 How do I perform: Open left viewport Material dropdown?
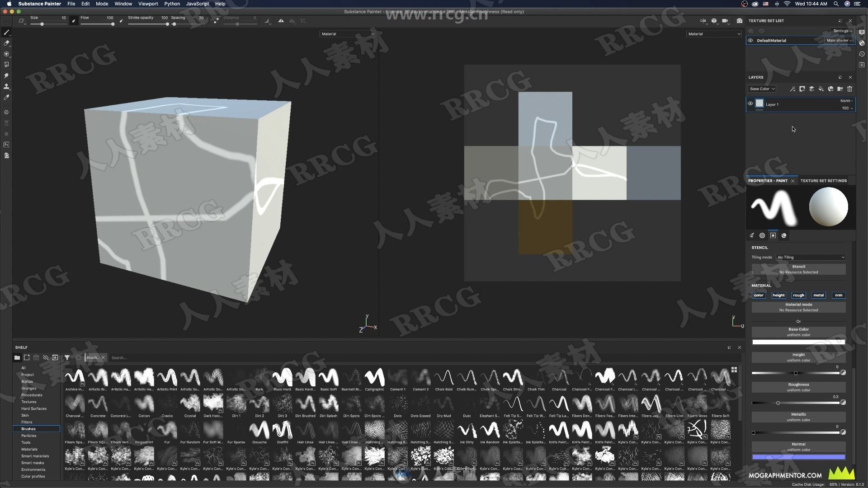tap(348, 34)
